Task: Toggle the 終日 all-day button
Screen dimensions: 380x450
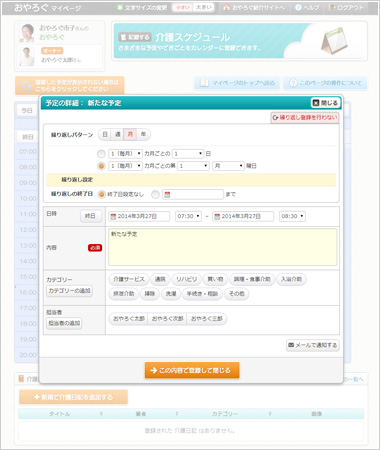Action: (91, 216)
